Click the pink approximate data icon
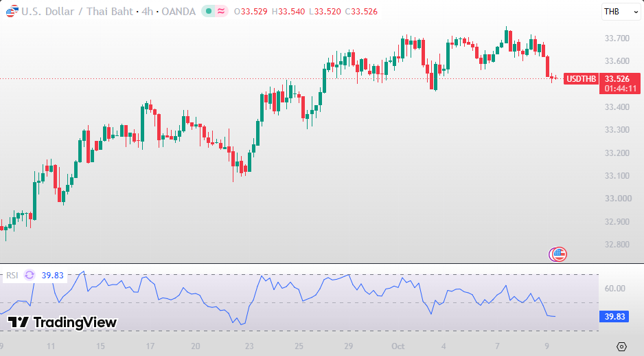The image size is (644, 356). point(221,12)
